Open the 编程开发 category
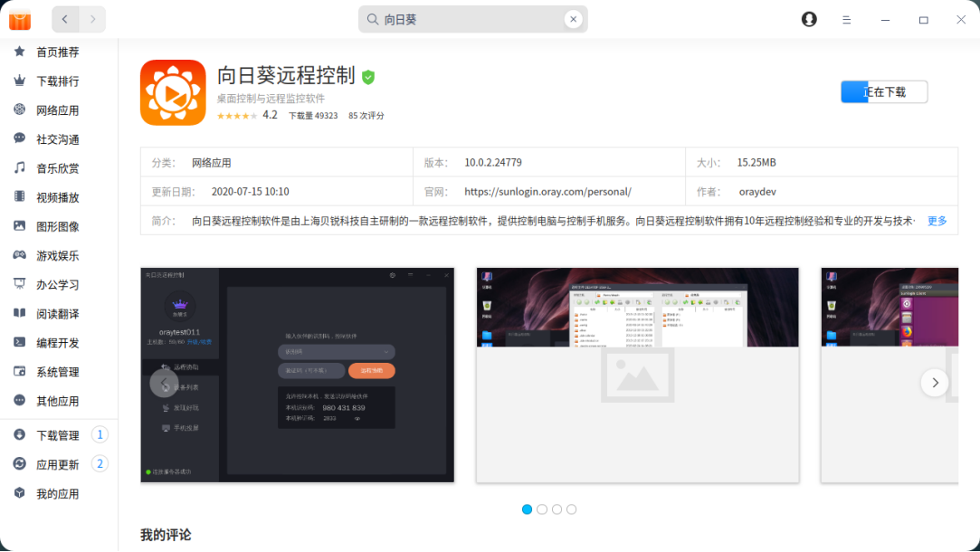The image size is (980, 552). (x=58, y=343)
